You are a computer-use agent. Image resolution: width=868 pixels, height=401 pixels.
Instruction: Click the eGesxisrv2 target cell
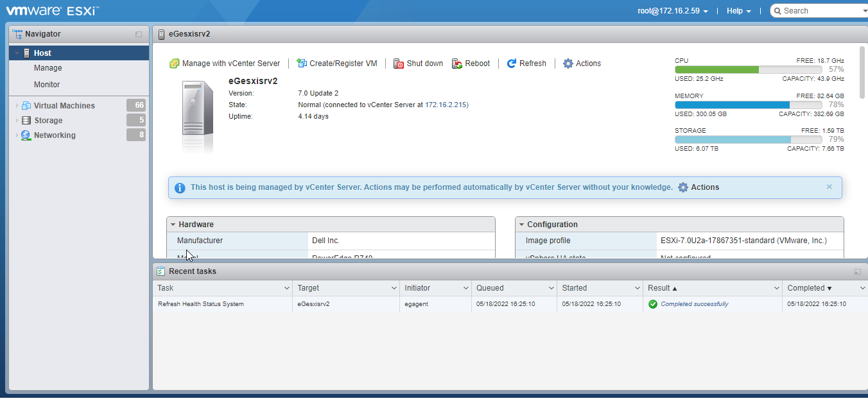pos(313,304)
